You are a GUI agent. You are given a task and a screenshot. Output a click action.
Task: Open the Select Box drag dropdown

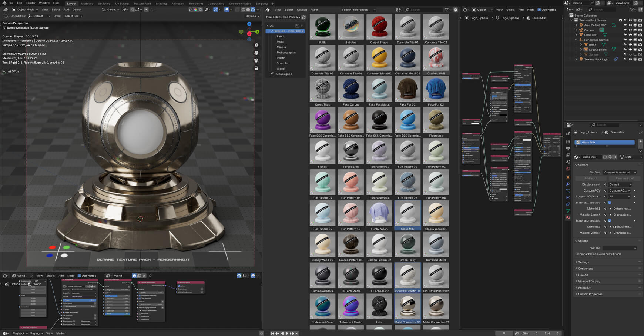73,16
